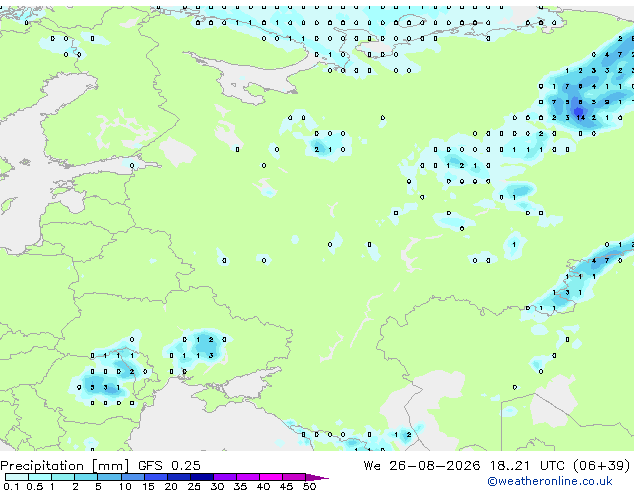Click the '40' legend scale label
Viewport: 634px width, 490px height.
(263, 486)
